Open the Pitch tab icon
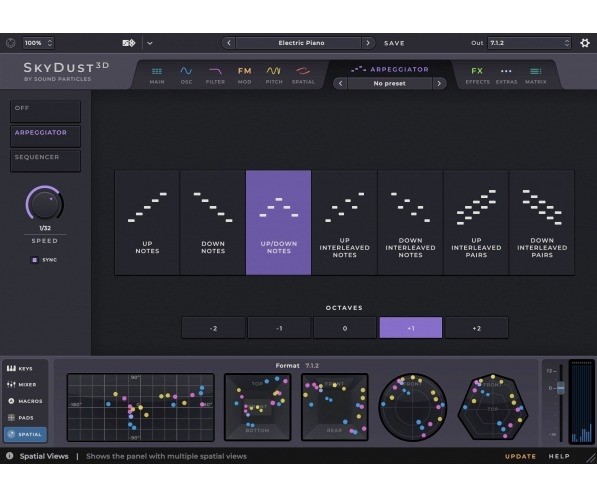This screenshot has height=497, width=597. (274, 75)
